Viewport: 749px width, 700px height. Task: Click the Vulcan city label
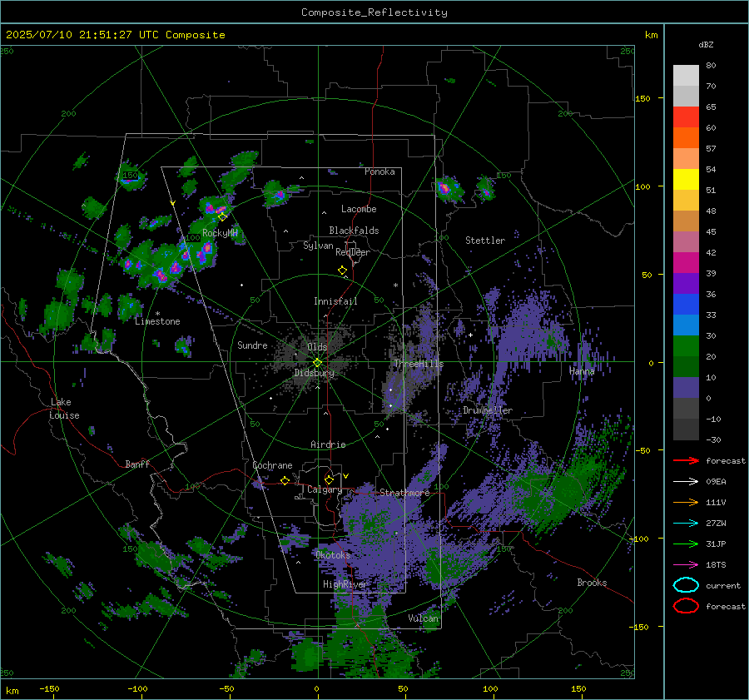tap(424, 618)
